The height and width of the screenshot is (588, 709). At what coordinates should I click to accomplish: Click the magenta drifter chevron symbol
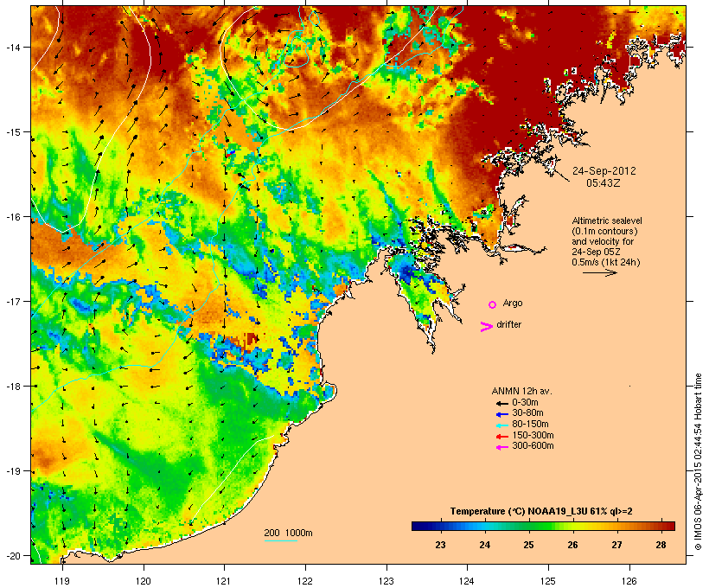(486, 327)
